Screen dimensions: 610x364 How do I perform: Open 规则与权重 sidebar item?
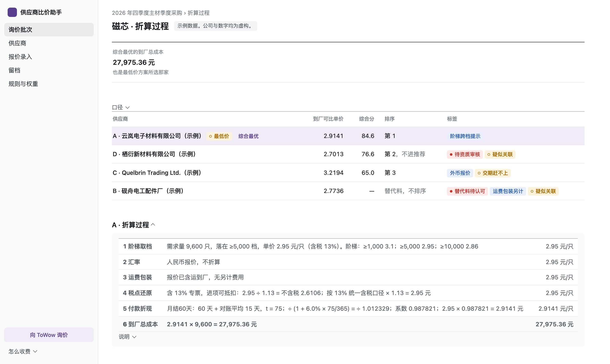coord(49,84)
